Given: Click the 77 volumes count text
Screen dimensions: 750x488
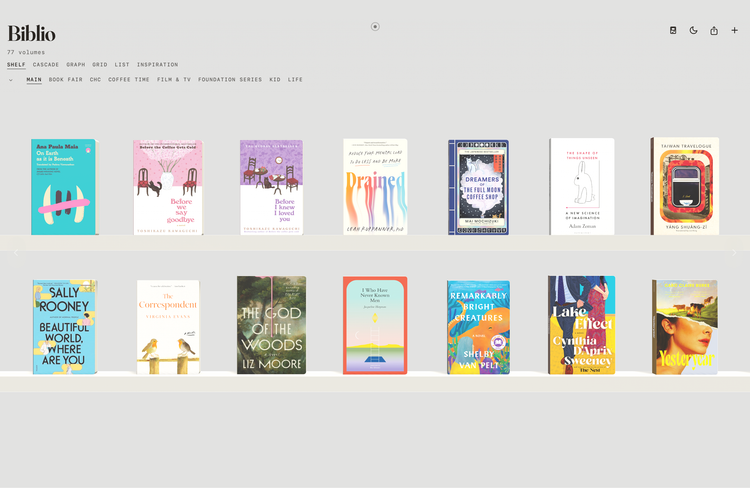Looking at the screenshot, I should [x=26, y=52].
